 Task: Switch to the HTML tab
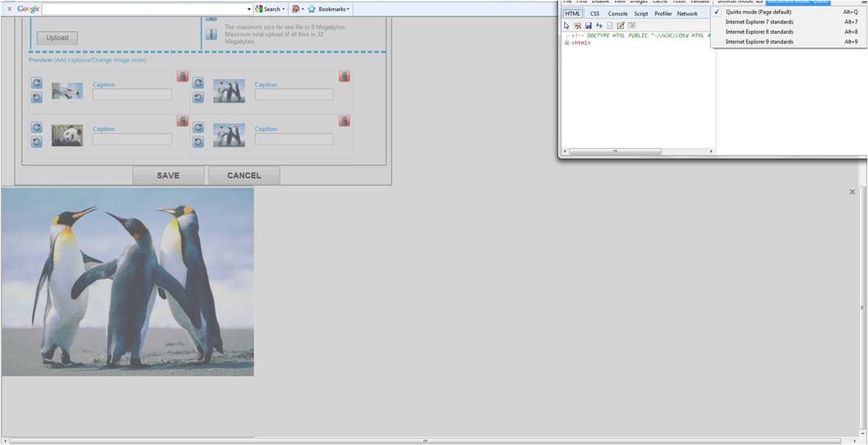[572, 13]
